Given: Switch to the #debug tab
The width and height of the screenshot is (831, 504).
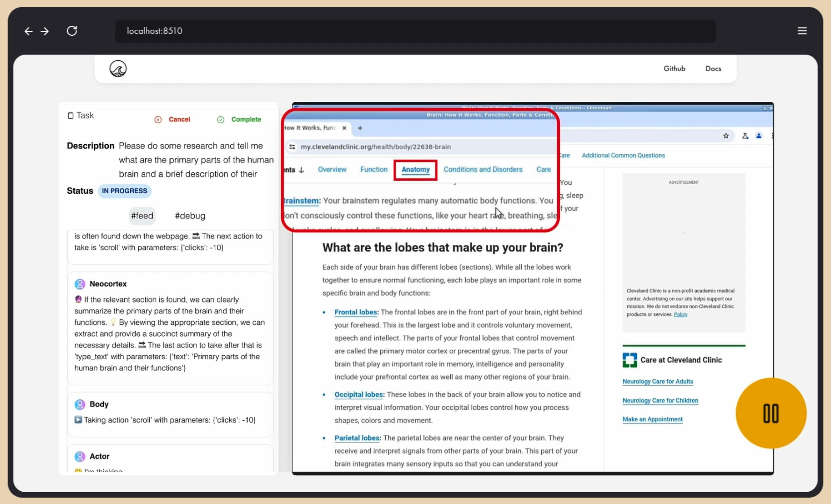Looking at the screenshot, I should (190, 216).
